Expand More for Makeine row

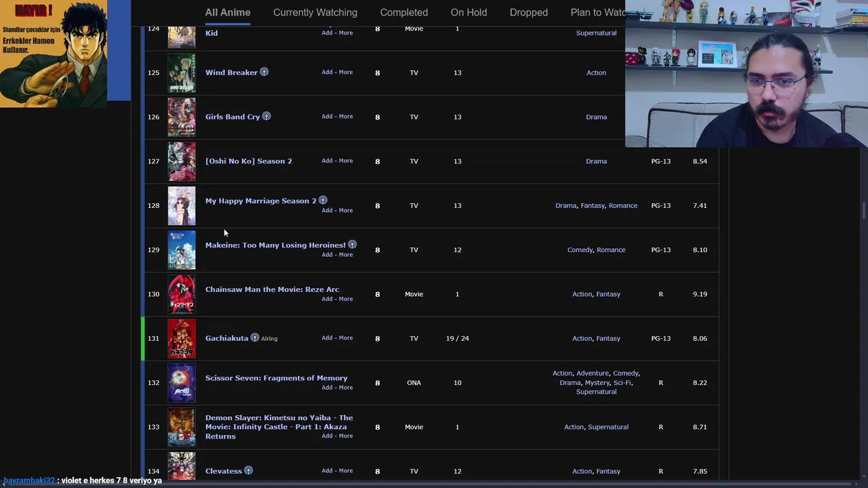tap(346, 254)
